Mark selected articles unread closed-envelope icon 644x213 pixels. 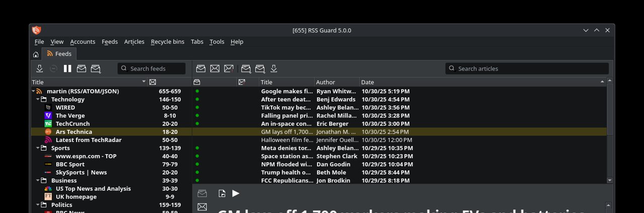pos(215,68)
